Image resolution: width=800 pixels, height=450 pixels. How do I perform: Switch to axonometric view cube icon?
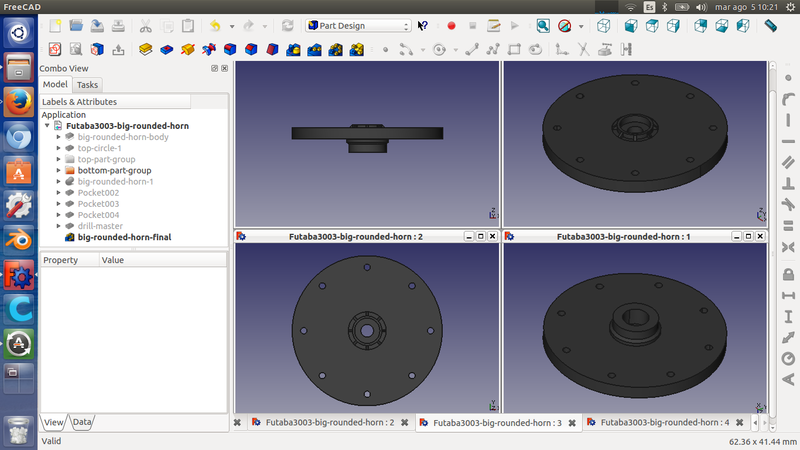606,25
